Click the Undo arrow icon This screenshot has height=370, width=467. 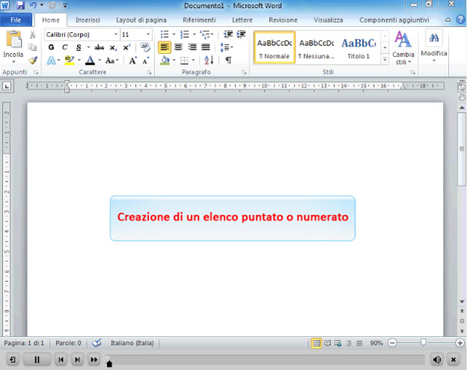tap(33, 5)
